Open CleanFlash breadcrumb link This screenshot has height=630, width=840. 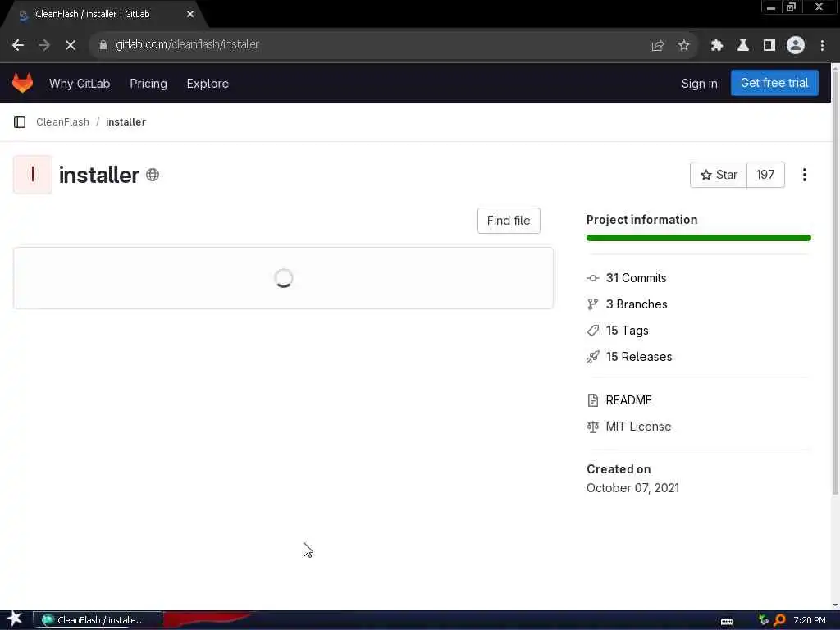coord(62,122)
